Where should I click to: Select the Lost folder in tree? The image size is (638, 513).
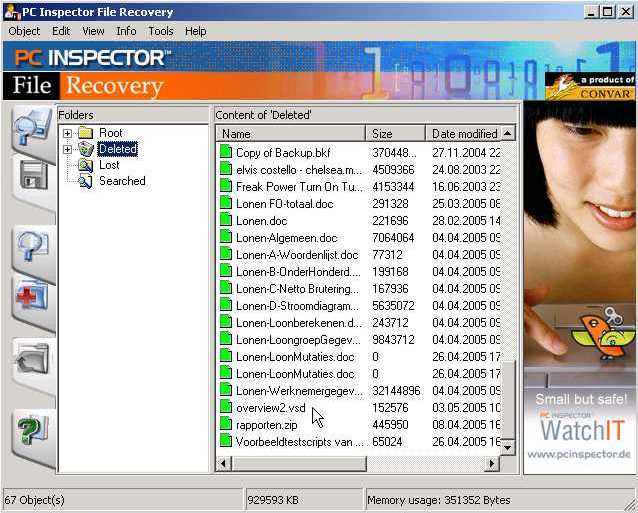pos(109,165)
